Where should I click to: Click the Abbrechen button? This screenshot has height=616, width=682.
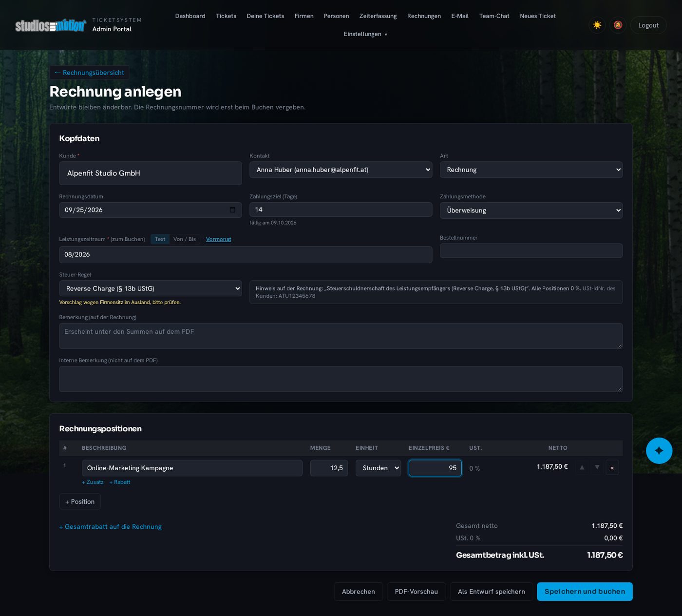[x=359, y=592]
